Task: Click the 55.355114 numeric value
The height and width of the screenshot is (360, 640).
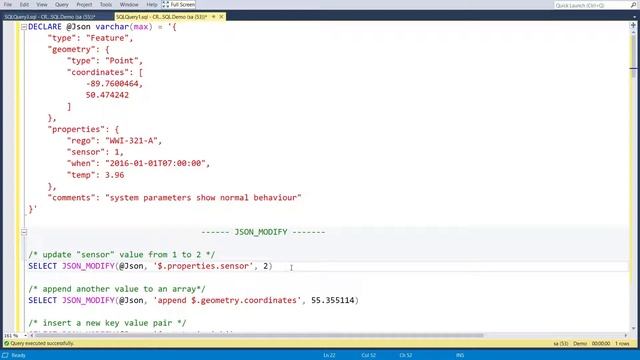Action: (x=333, y=300)
